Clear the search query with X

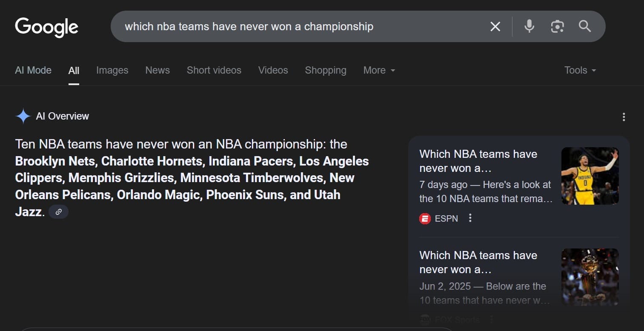pyautogui.click(x=495, y=27)
